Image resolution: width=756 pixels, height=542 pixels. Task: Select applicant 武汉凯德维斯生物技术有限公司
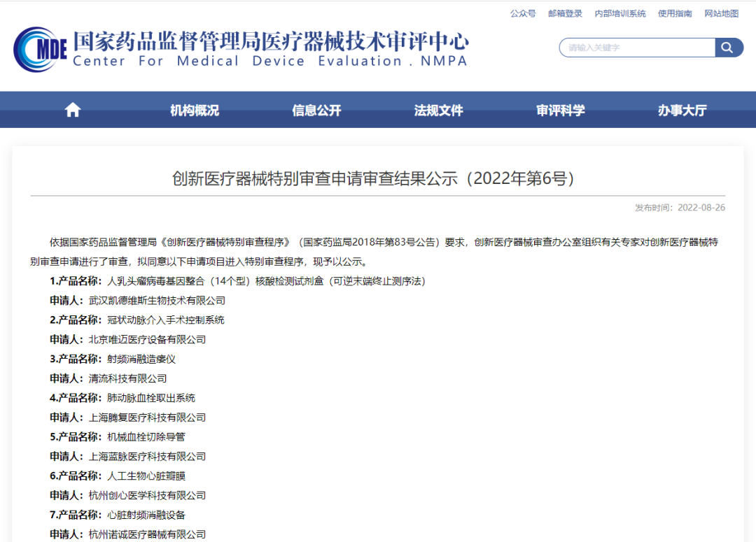point(157,301)
